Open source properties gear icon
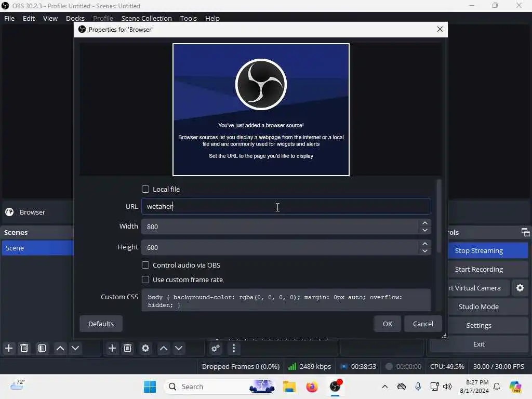This screenshot has height=399, width=532. click(145, 348)
